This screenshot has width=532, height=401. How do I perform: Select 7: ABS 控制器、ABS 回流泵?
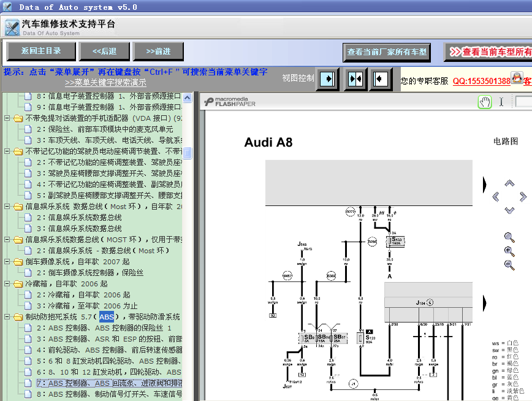click(109, 383)
